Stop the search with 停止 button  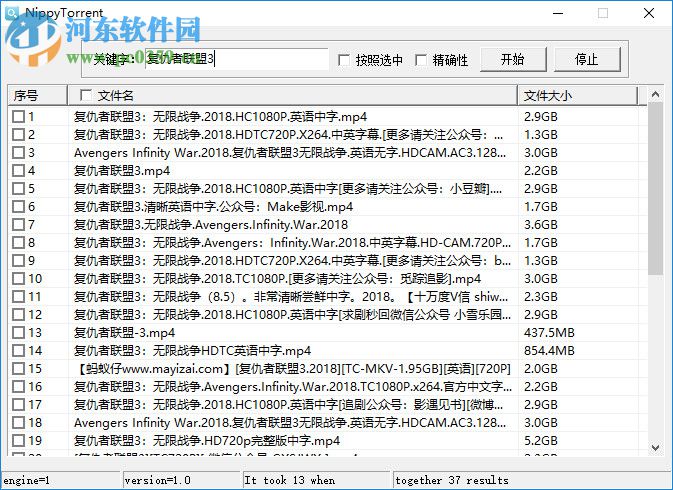(587, 59)
